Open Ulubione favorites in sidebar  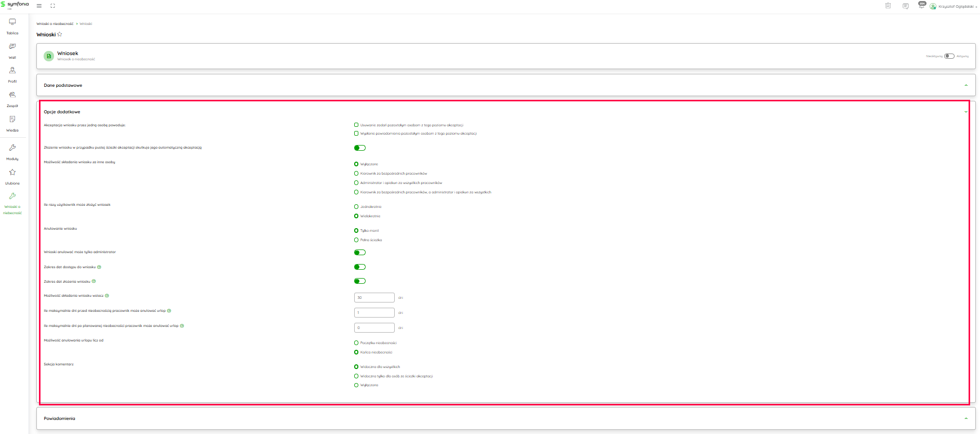[12, 173]
